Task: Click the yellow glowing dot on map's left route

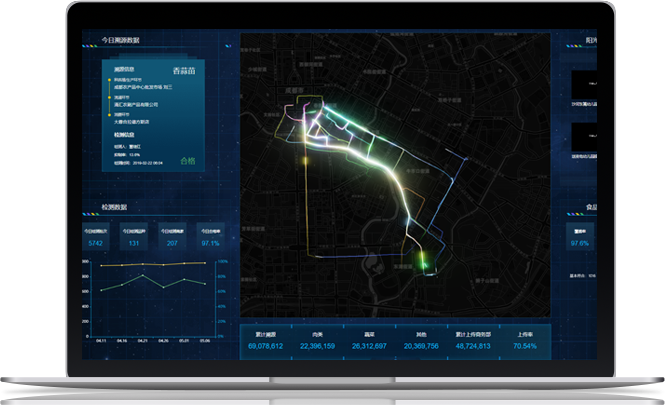Action: pos(305,160)
